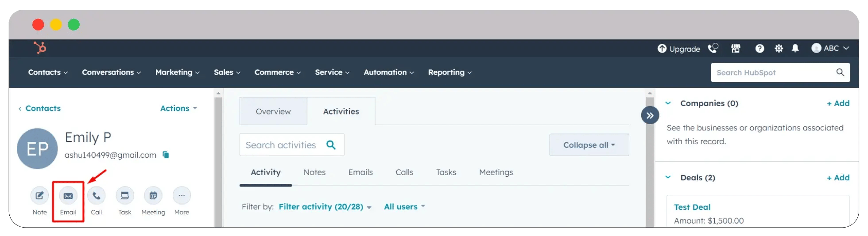Image resolution: width=868 pixels, height=236 pixels.
Task: Open the More actions ellipsis icon
Action: point(182,195)
